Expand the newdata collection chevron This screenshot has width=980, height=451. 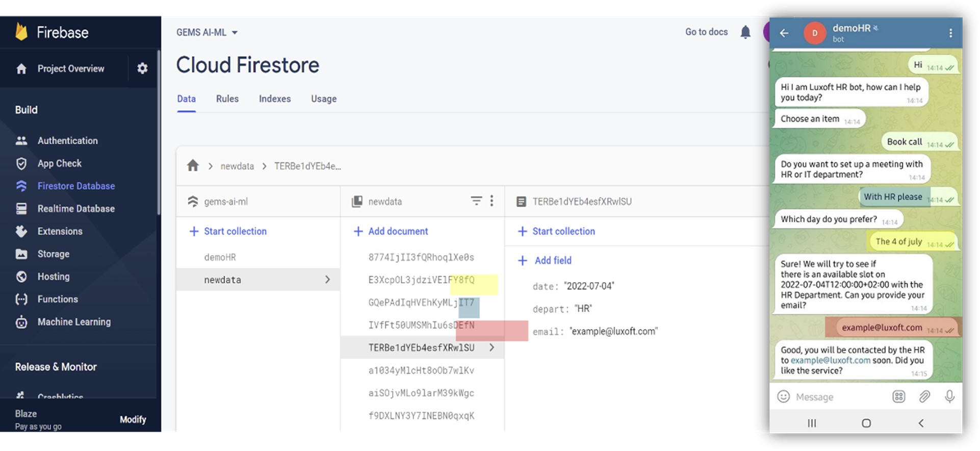point(327,280)
